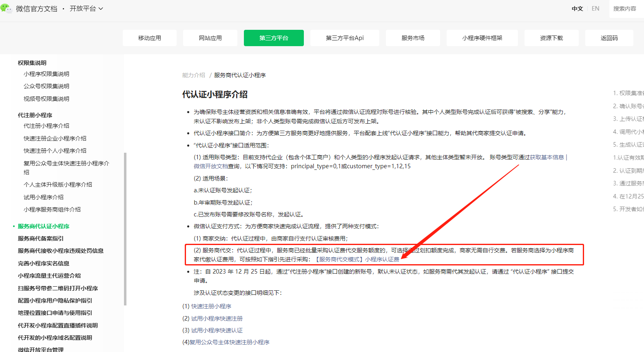
Task: Open the 移动应用 tab
Action: 150,38
